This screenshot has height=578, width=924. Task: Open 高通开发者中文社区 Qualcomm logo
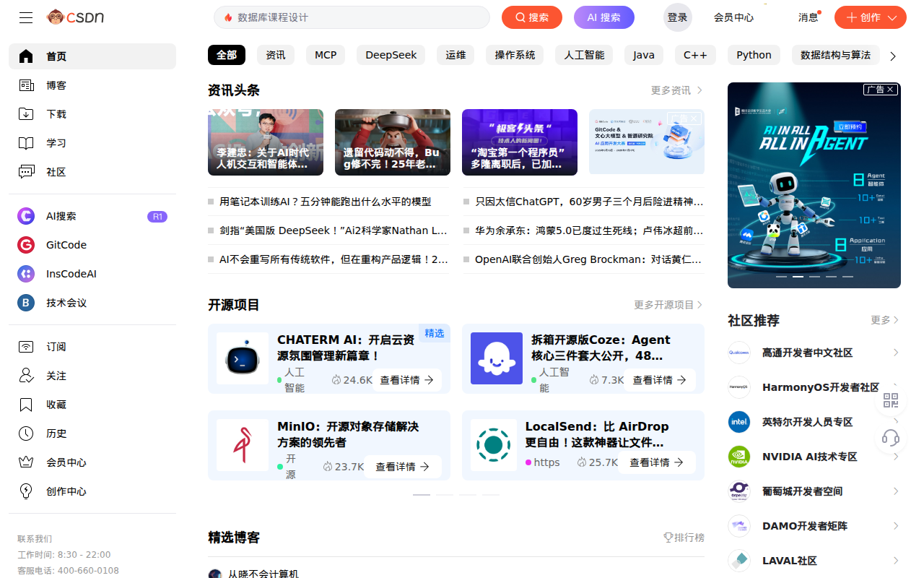point(739,353)
